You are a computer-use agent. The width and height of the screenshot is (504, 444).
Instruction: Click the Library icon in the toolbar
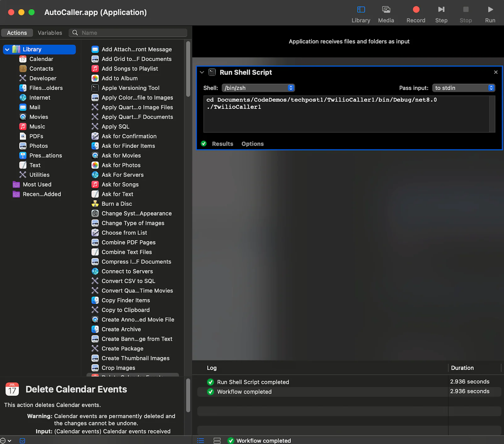pos(361,9)
